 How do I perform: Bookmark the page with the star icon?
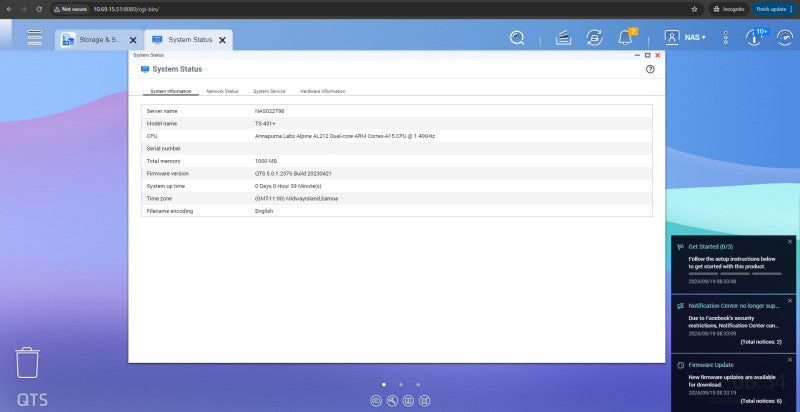pyautogui.click(x=694, y=9)
